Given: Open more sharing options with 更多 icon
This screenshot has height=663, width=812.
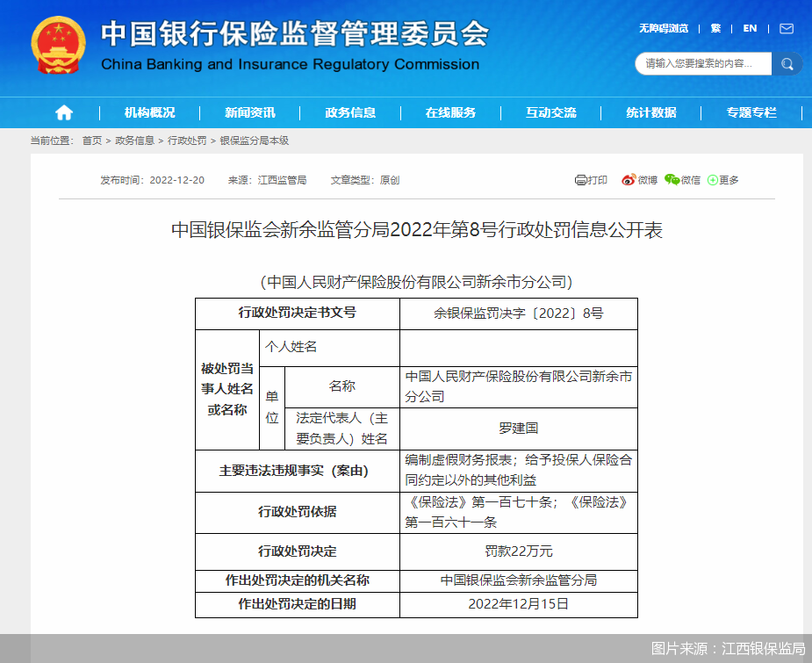Looking at the screenshot, I should (713, 180).
